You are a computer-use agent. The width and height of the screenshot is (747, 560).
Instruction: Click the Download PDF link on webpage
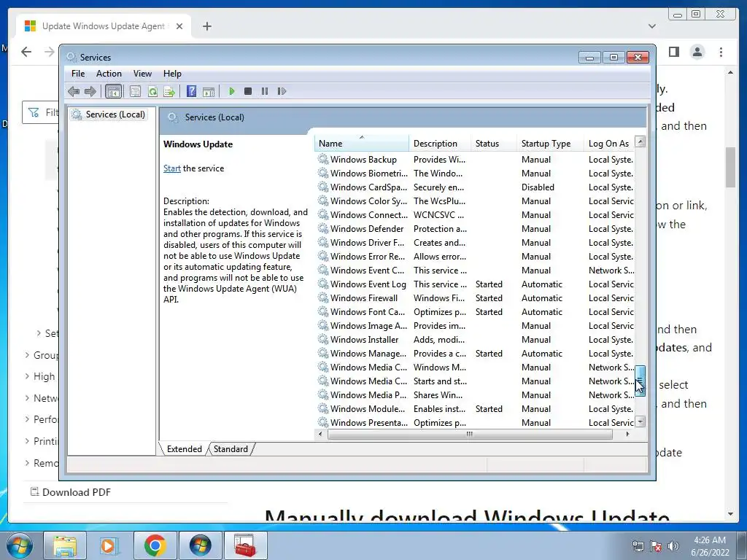click(x=71, y=492)
